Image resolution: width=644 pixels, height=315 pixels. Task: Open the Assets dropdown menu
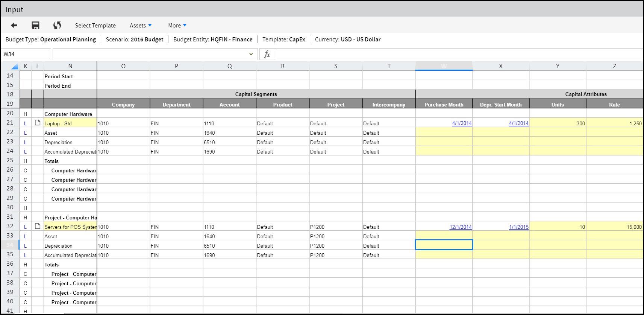(x=141, y=26)
